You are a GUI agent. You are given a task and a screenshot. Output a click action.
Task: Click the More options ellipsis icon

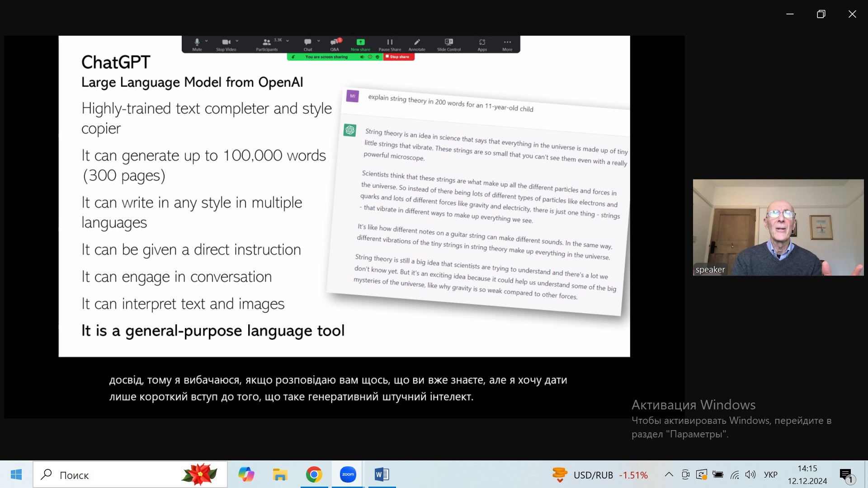point(507,42)
